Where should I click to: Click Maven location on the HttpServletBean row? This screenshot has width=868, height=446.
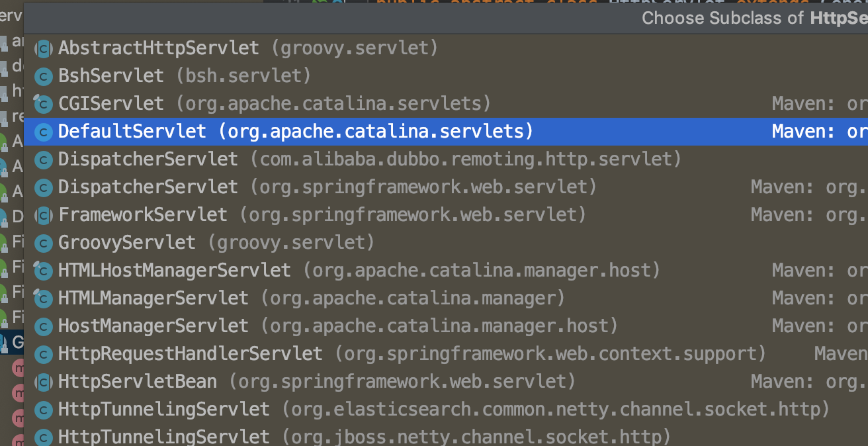809,382
